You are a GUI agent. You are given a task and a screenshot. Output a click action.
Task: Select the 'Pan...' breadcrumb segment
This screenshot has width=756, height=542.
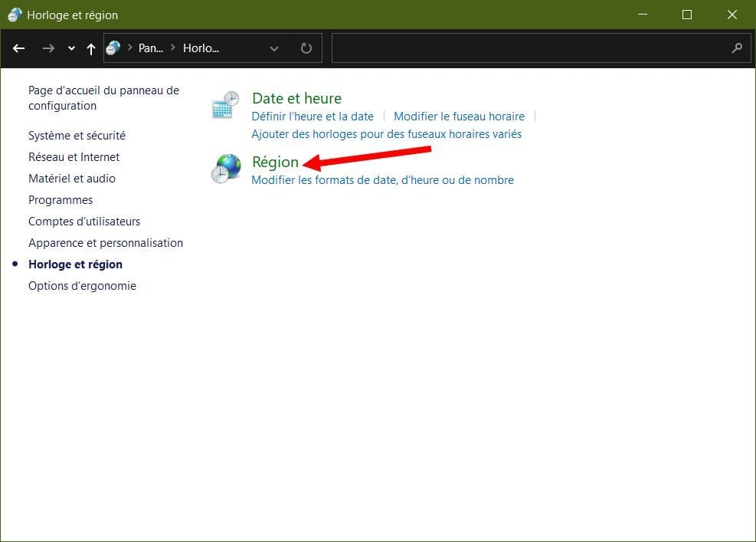tap(150, 48)
